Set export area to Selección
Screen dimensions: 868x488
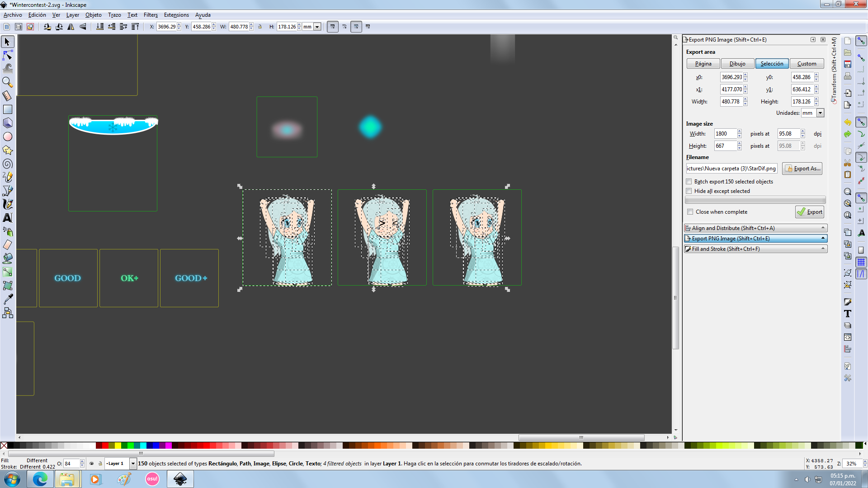click(x=772, y=64)
